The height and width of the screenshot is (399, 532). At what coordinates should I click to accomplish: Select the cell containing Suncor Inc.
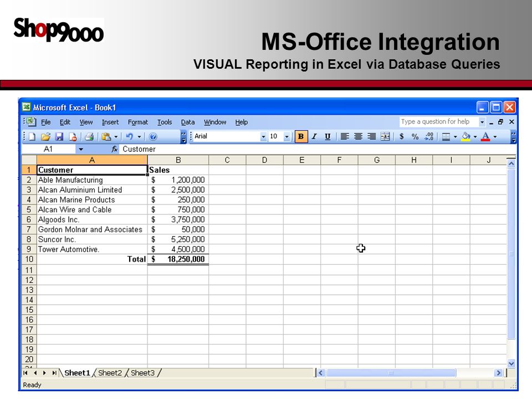pos(92,239)
